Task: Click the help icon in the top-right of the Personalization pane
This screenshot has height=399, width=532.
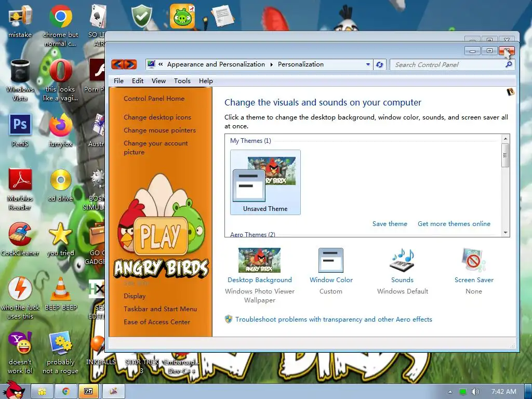Action: click(x=510, y=91)
